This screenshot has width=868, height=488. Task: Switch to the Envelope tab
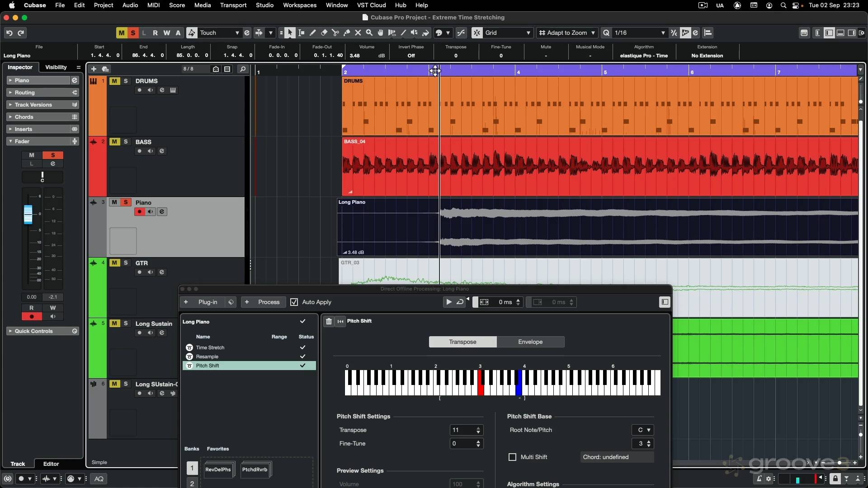(x=530, y=342)
